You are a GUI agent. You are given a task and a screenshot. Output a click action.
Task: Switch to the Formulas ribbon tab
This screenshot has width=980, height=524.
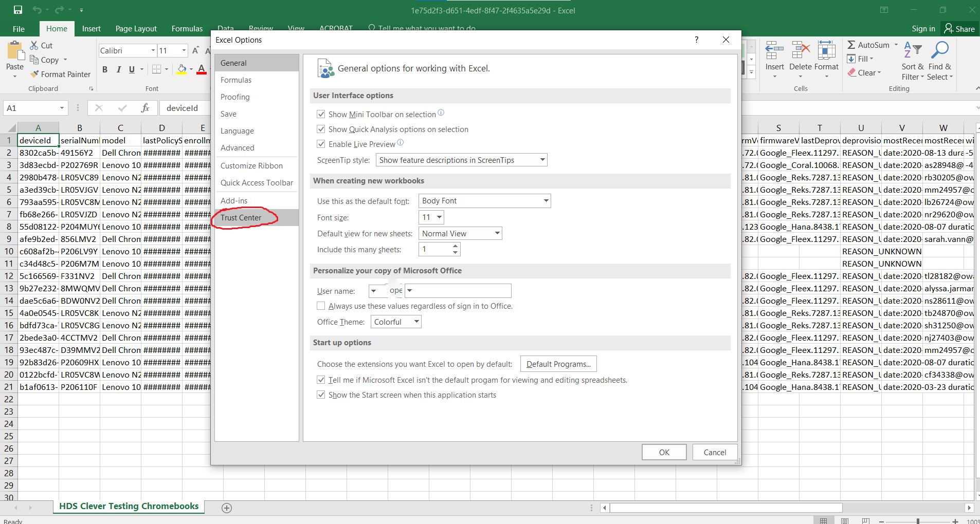pyautogui.click(x=187, y=29)
